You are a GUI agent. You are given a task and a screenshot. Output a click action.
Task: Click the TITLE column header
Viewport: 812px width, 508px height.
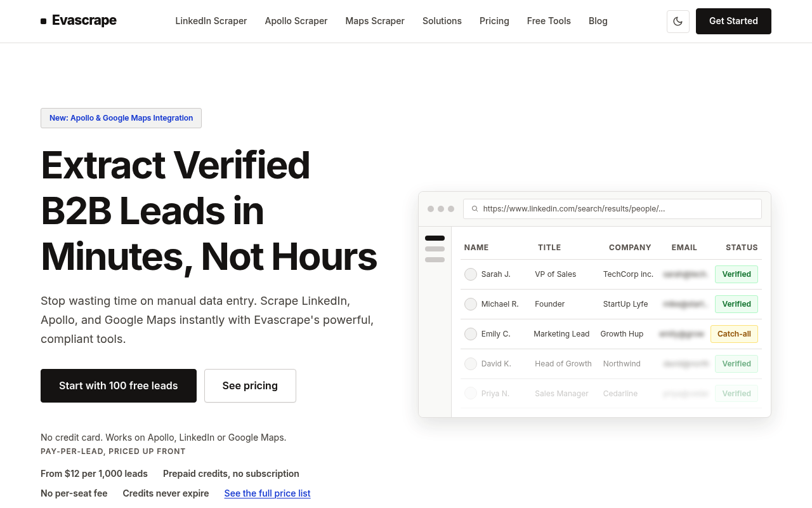tap(549, 248)
